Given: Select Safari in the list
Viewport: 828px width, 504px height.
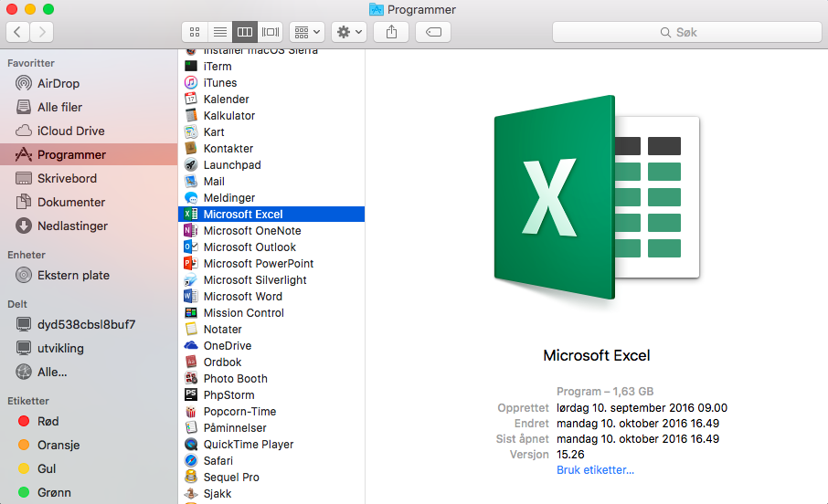Looking at the screenshot, I should point(271,461).
